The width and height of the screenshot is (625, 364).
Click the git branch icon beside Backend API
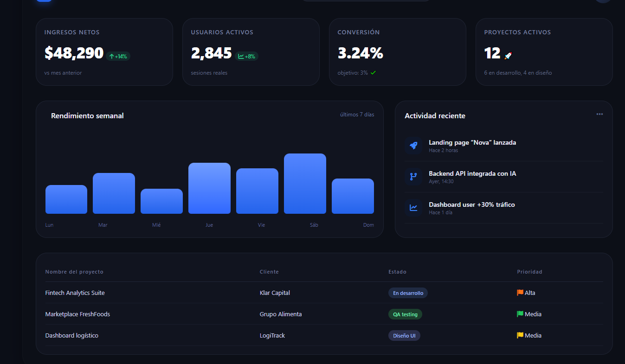click(x=413, y=177)
